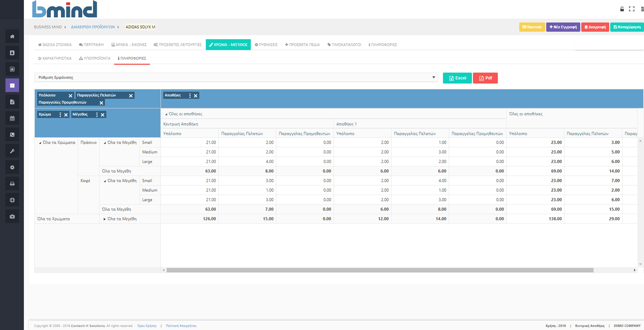
Task: Remove the Χρώμα field chip
Action: click(66, 115)
